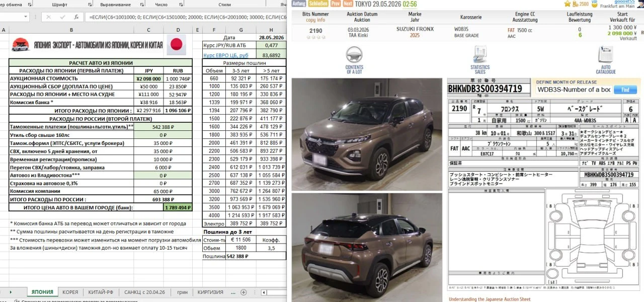Select column D header
644x302 pixels.
tap(178, 30)
